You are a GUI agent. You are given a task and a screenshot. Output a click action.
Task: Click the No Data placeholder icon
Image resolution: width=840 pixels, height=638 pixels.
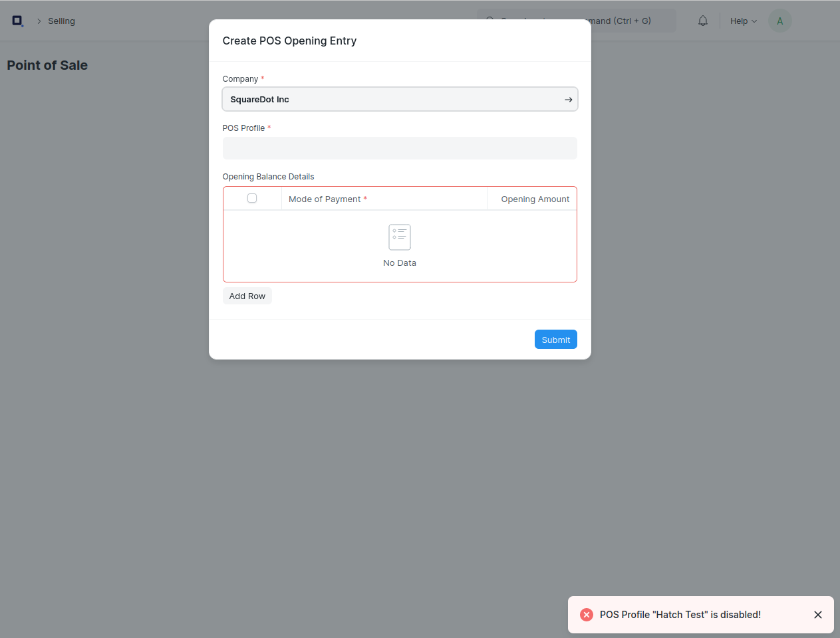click(x=399, y=237)
